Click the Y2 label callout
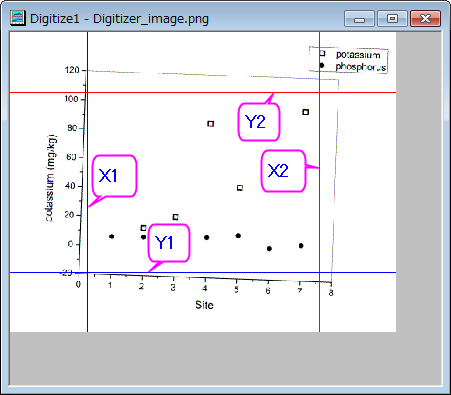 (259, 122)
